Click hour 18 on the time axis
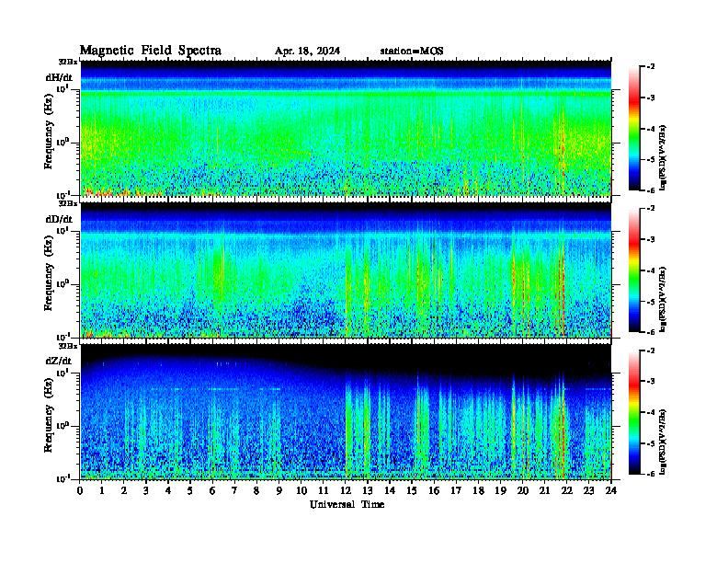728x563 pixels. click(x=478, y=490)
